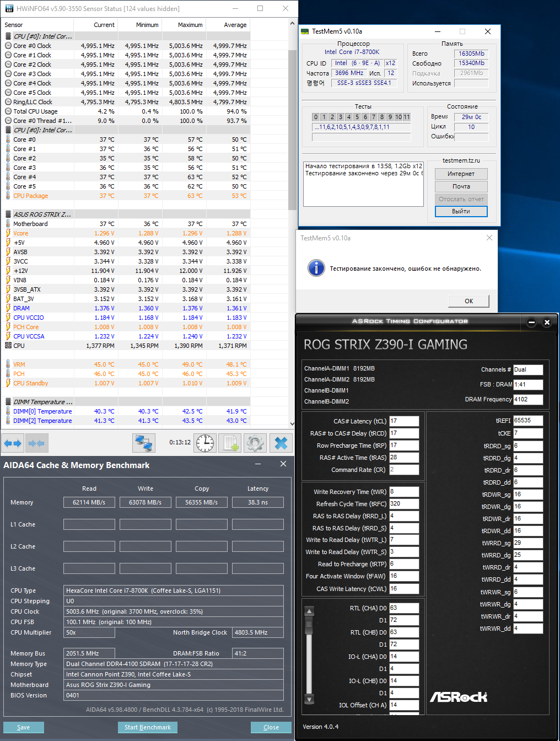Click the Выйти button in TestMem5
Viewport: 560px width, 741px height.
point(461,211)
